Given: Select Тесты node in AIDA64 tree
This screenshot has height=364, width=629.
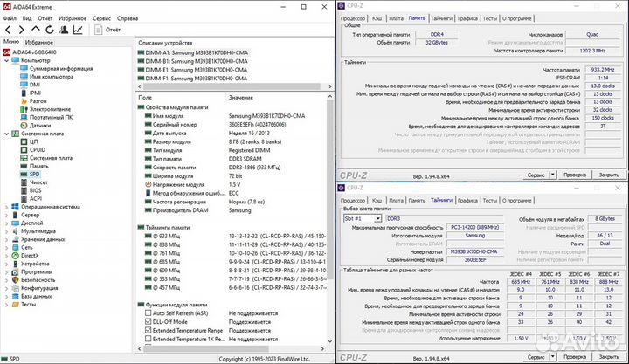Looking at the screenshot, I should click(x=29, y=305).
